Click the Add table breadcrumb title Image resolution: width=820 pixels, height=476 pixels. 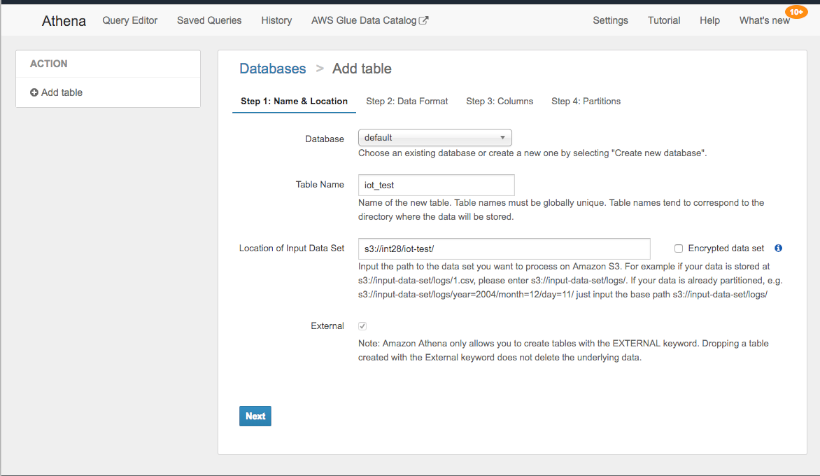click(362, 69)
